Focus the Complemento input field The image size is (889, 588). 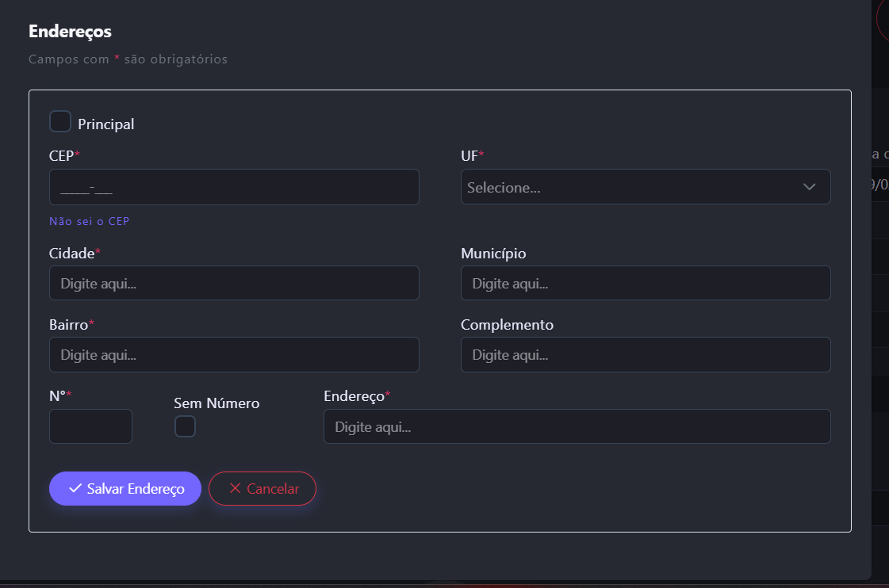click(x=646, y=355)
